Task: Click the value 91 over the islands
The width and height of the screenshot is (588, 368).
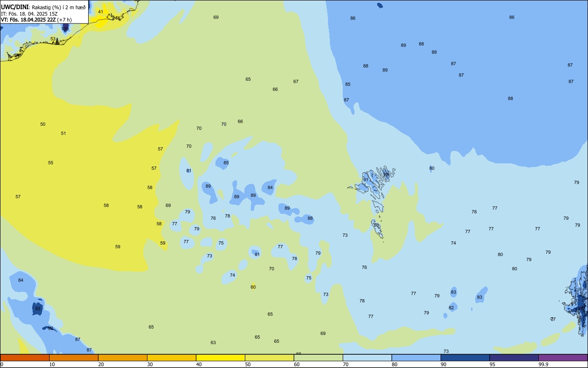Action: (x=366, y=180)
